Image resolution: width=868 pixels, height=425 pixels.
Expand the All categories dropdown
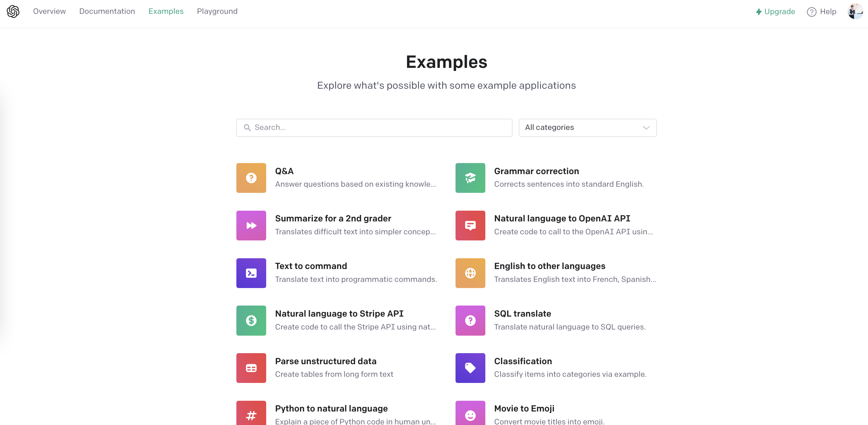tap(587, 128)
